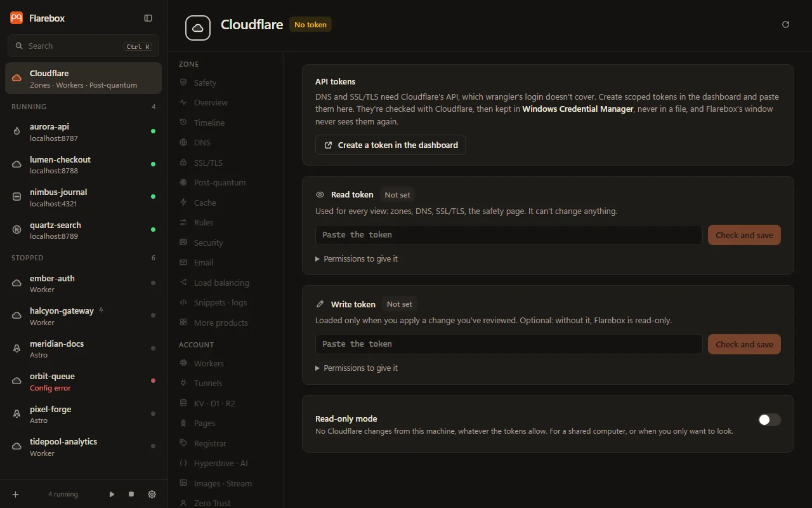812x508 pixels.
Task: Focus the Read token paste field
Action: (x=509, y=235)
